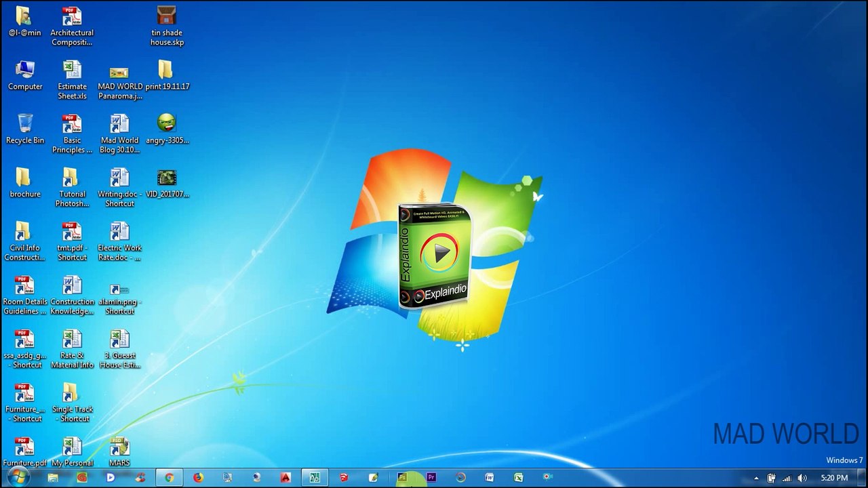Select My Personal Excel file
Image resolution: width=868 pixels, height=488 pixels.
tap(72, 451)
